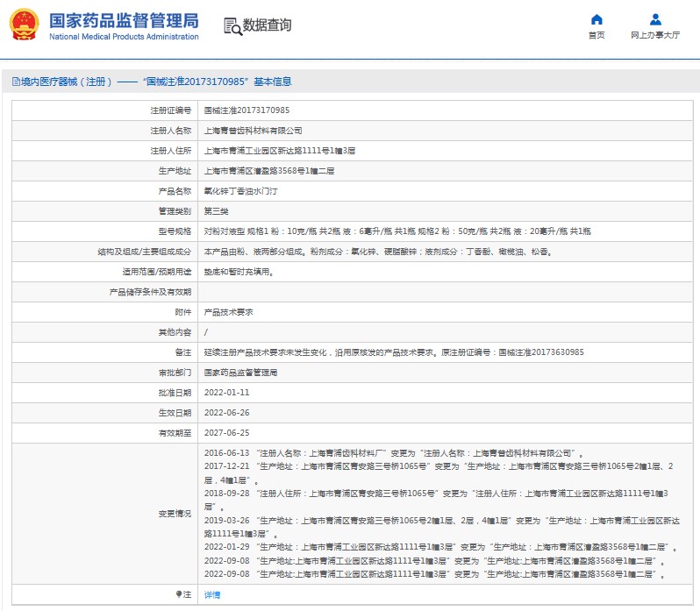Image resolution: width=700 pixels, height=611 pixels.
Task: Select the 2022-01-29 change record line
Action: click(x=440, y=547)
